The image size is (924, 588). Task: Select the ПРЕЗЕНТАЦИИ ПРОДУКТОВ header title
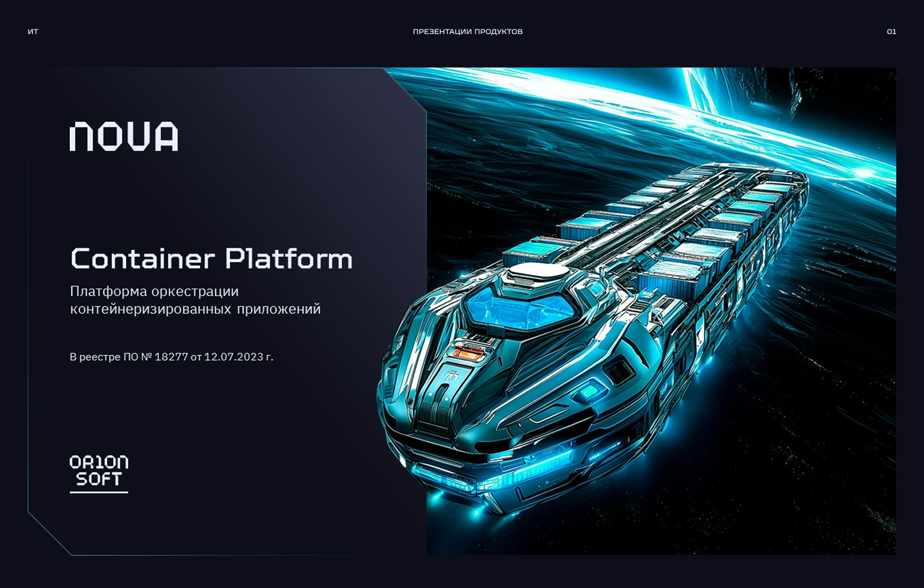pyautogui.click(x=467, y=32)
